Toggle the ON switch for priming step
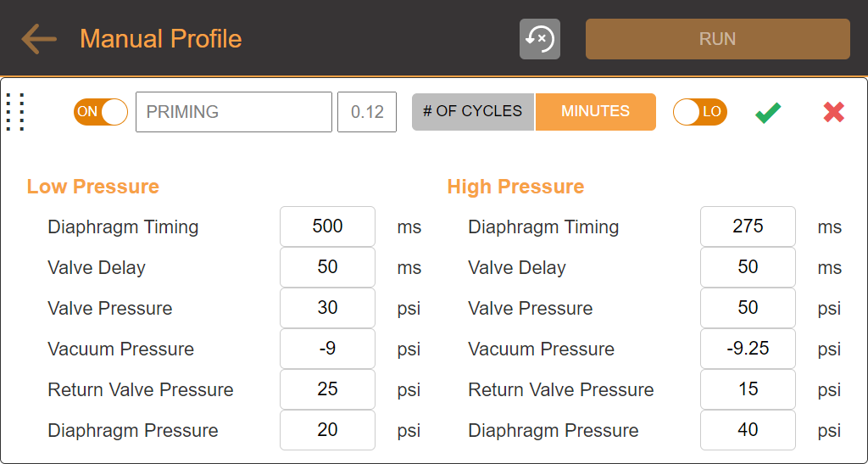 tap(101, 112)
